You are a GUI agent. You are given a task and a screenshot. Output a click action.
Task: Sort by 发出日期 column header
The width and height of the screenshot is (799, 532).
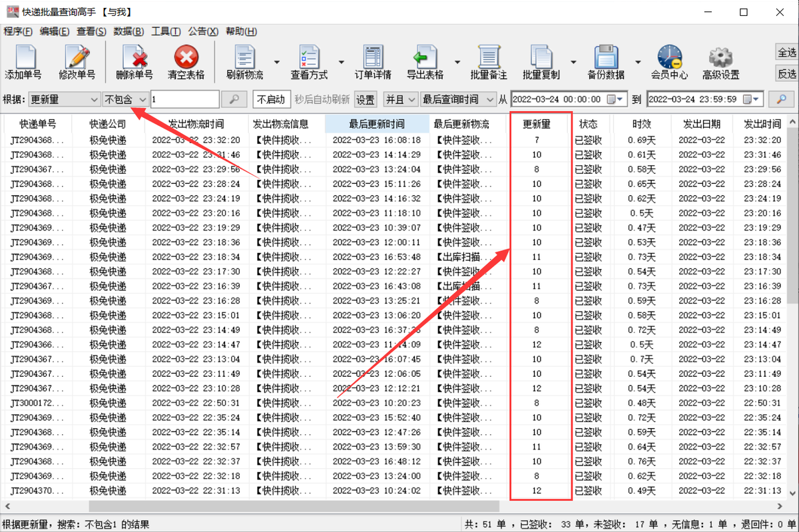tap(701, 124)
